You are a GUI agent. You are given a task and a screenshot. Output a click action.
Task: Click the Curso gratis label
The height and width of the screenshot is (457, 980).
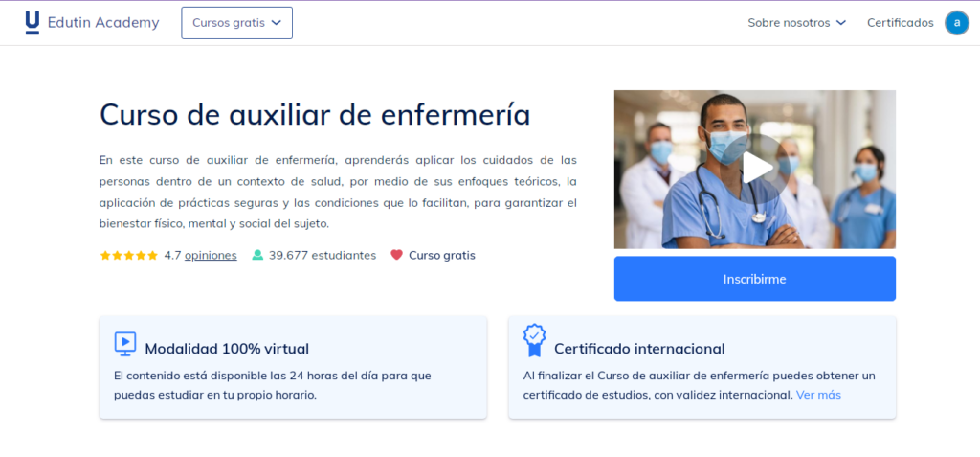coord(441,256)
